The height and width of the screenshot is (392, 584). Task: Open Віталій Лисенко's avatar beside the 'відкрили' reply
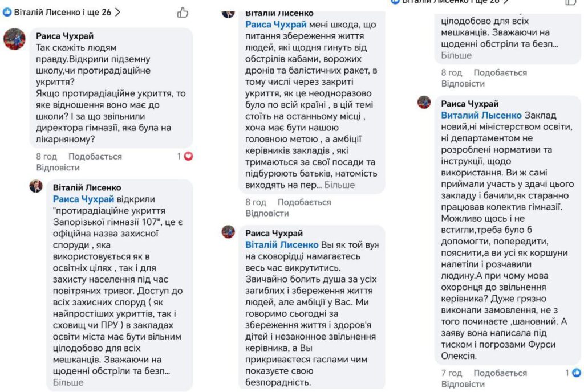(x=36, y=186)
